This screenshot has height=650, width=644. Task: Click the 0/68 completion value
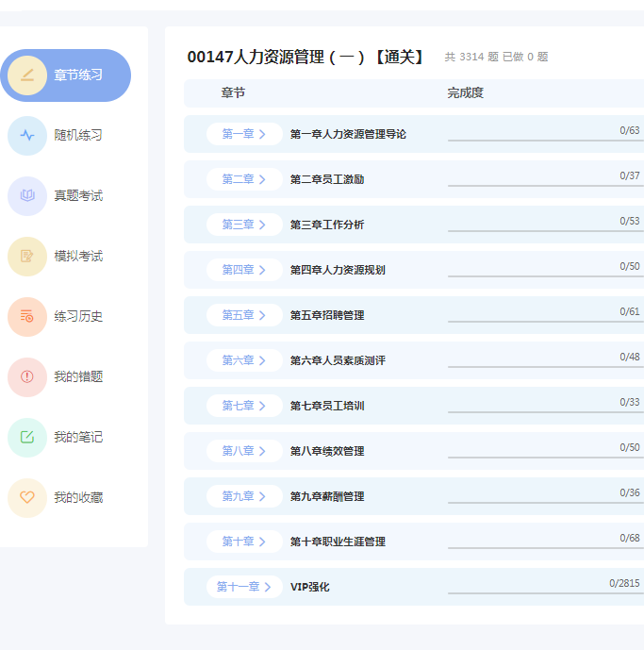click(x=630, y=538)
